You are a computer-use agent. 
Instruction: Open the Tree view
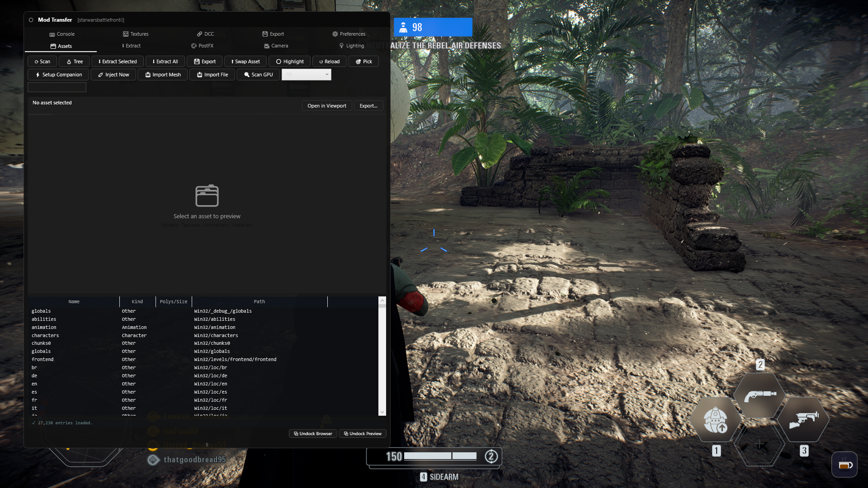(74, 61)
